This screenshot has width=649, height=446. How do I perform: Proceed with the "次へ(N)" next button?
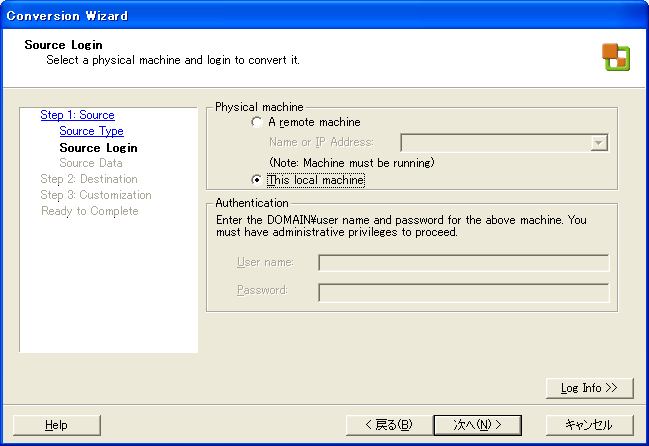coord(477,425)
